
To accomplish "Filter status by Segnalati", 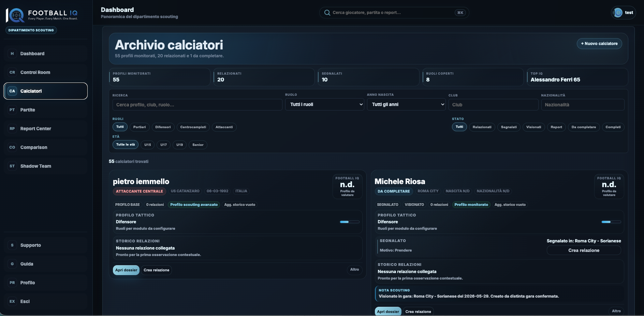I will pos(509,127).
